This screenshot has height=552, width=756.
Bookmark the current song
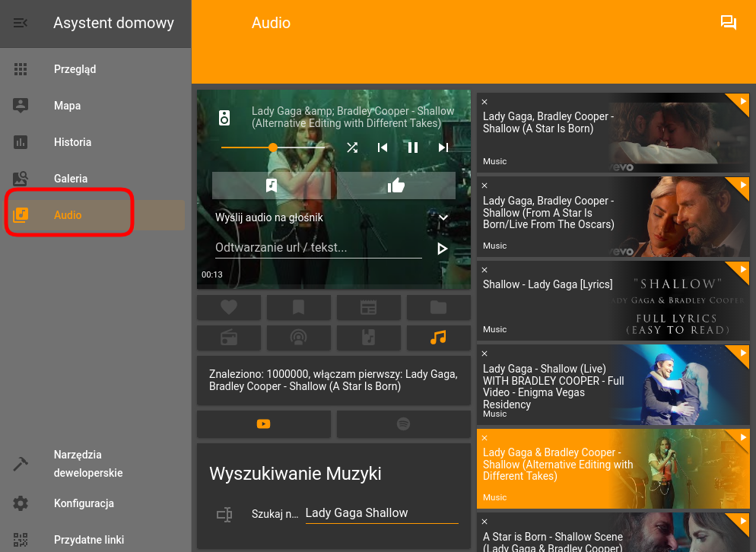[272, 186]
